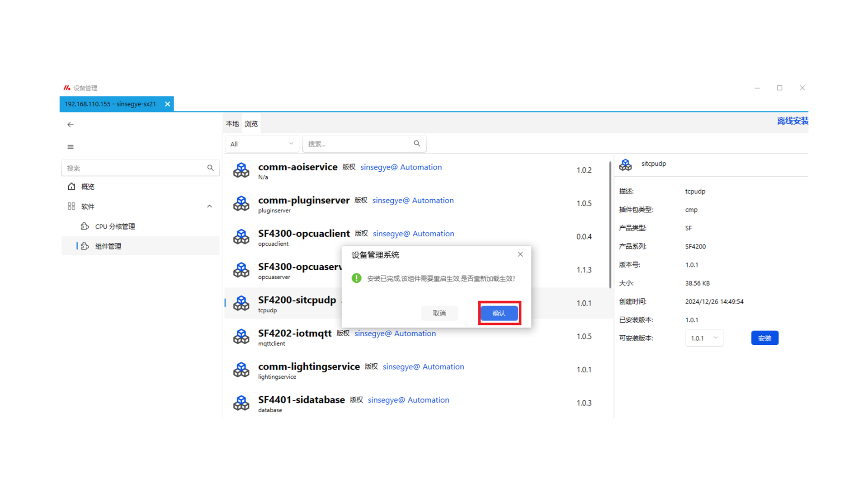The width and height of the screenshot is (868, 488).
Task: Open the 1.0.1 installable version dropdown
Action: (x=704, y=338)
